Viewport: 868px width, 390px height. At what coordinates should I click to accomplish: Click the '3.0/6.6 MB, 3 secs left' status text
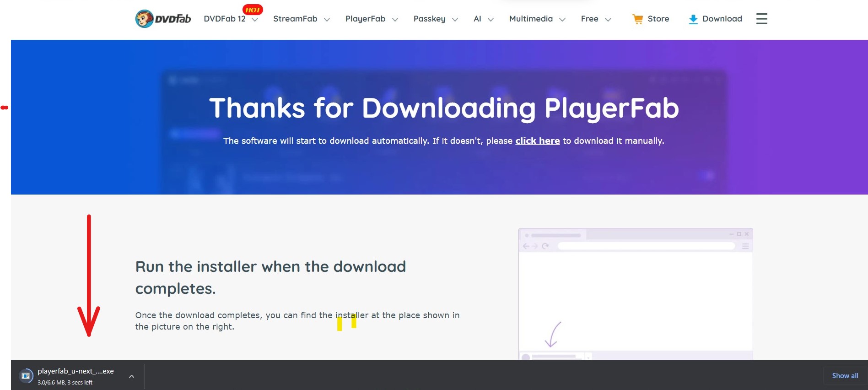[x=65, y=383]
